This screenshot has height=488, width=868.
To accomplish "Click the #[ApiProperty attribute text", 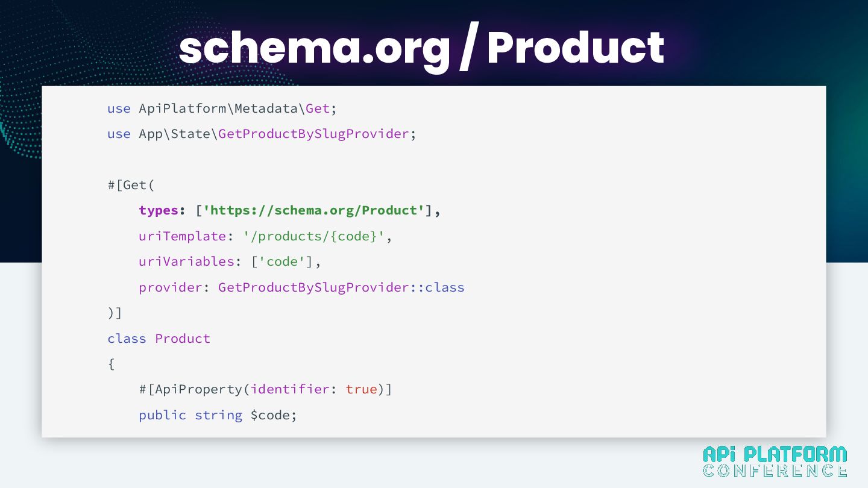I will click(190, 389).
